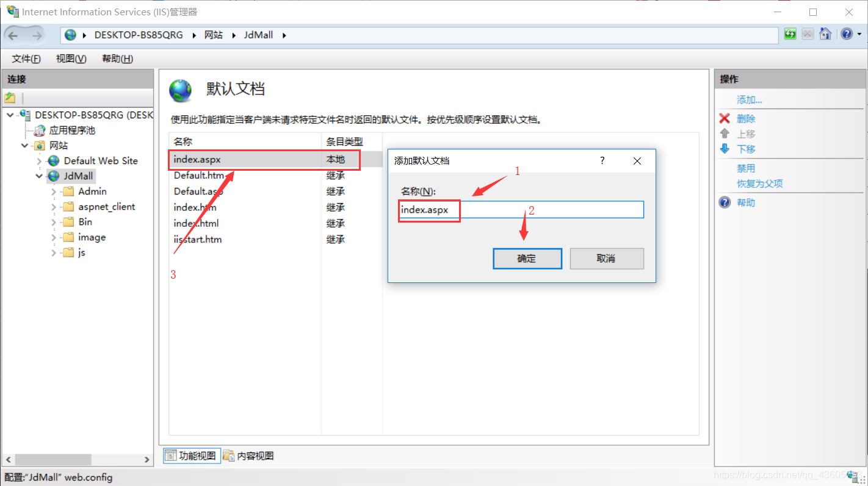Click the 帮助 link in Actions pane
The width and height of the screenshot is (868, 486).
[x=746, y=202]
